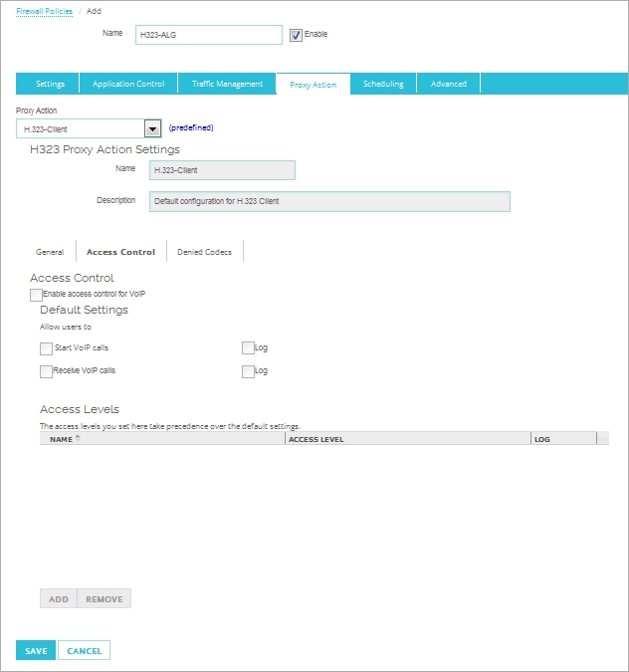The height and width of the screenshot is (672, 629).
Task: Enable access control for VoIP
Action: pyautogui.click(x=37, y=295)
